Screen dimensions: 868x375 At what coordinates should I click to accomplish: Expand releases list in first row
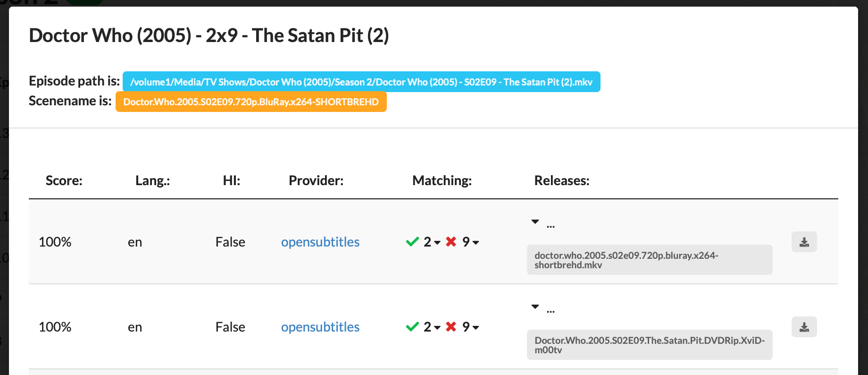tap(535, 222)
